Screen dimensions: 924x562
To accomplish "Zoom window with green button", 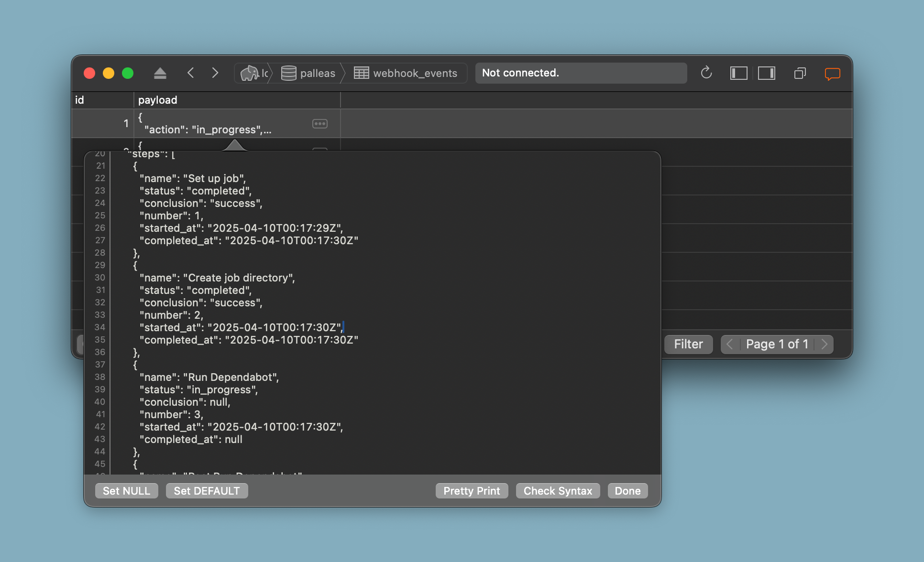I will [128, 73].
